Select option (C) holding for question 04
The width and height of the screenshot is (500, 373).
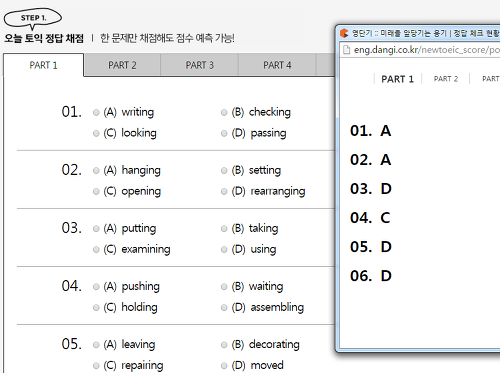pos(96,308)
